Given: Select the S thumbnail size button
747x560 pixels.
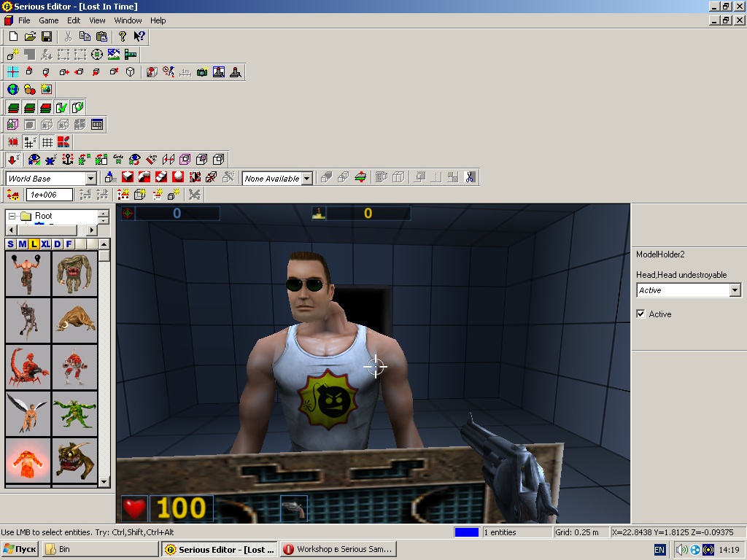Looking at the screenshot, I should [10, 244].
